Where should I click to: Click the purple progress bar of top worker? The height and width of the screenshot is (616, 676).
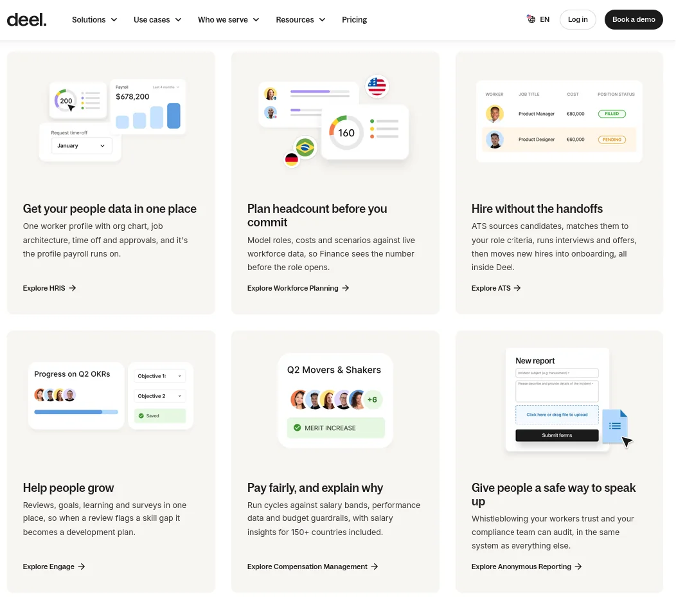pyautogui.click(x=319, y=91)
